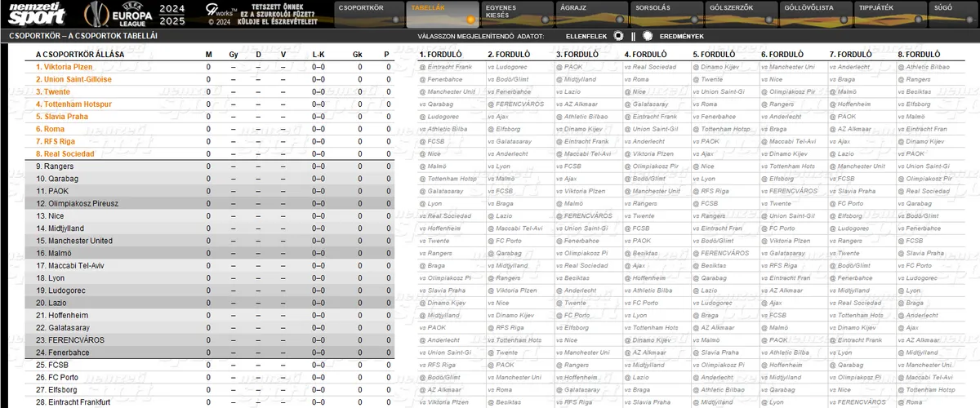The height and width of the screenshot is (408, 980).
Task: Click the L-K column header
Action: [318, 55]
